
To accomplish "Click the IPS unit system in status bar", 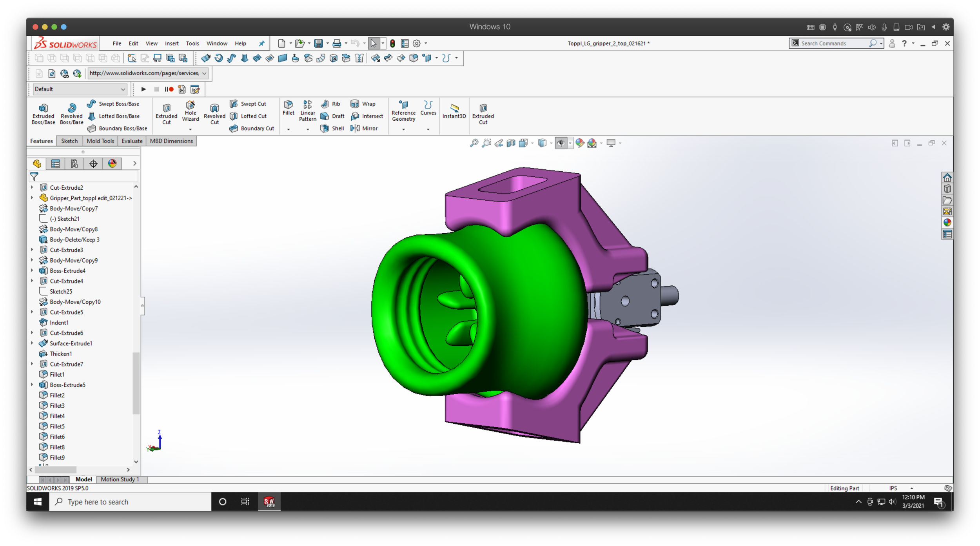I will [893, 488].
